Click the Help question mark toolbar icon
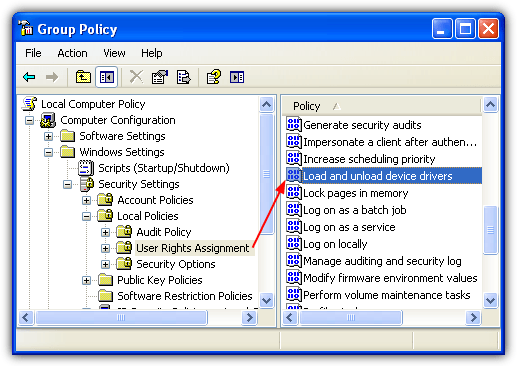Viewport: 517px width, 366px height. click(x=214, y=77)
